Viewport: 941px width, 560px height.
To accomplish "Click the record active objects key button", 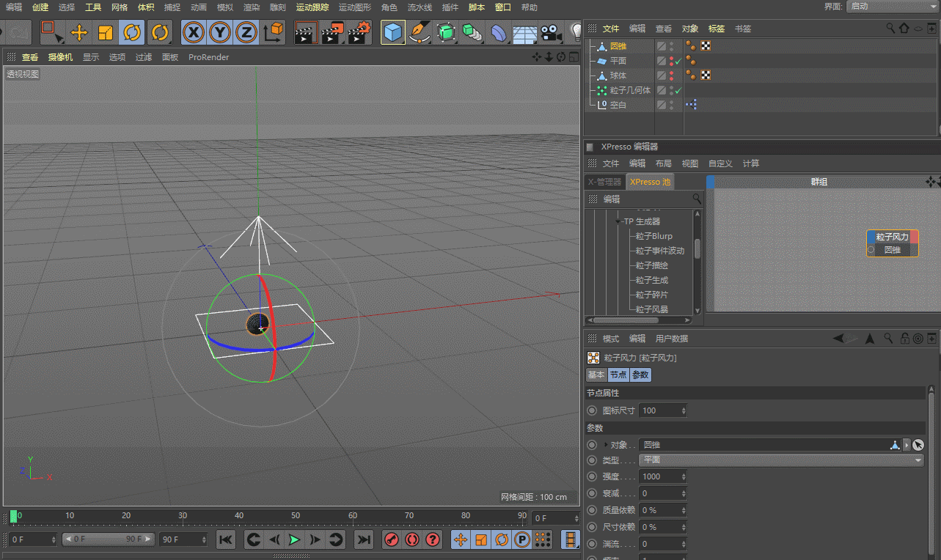I will click(392, 539).
